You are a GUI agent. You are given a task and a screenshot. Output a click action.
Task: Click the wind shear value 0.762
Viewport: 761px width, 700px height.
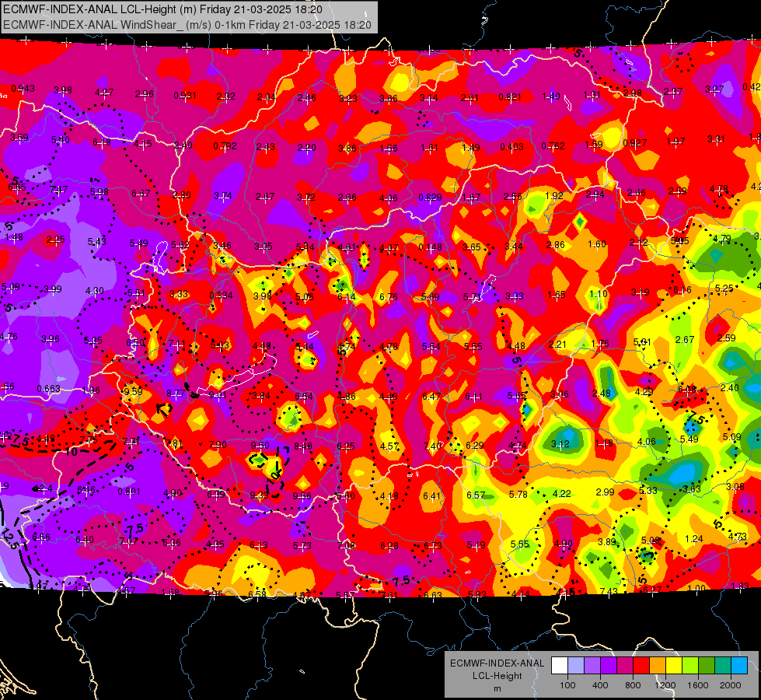click(553, 145)
